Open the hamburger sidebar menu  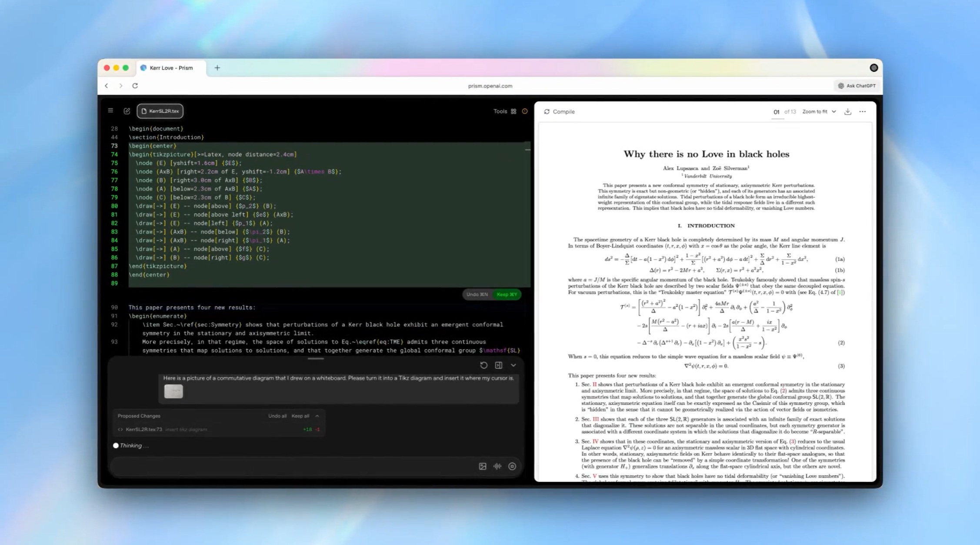point(110,110)
